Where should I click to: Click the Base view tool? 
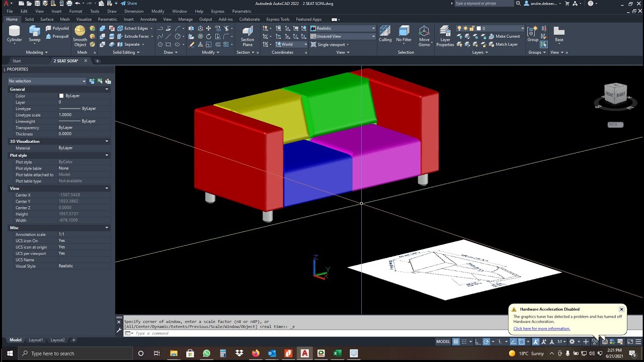point(559,34)
